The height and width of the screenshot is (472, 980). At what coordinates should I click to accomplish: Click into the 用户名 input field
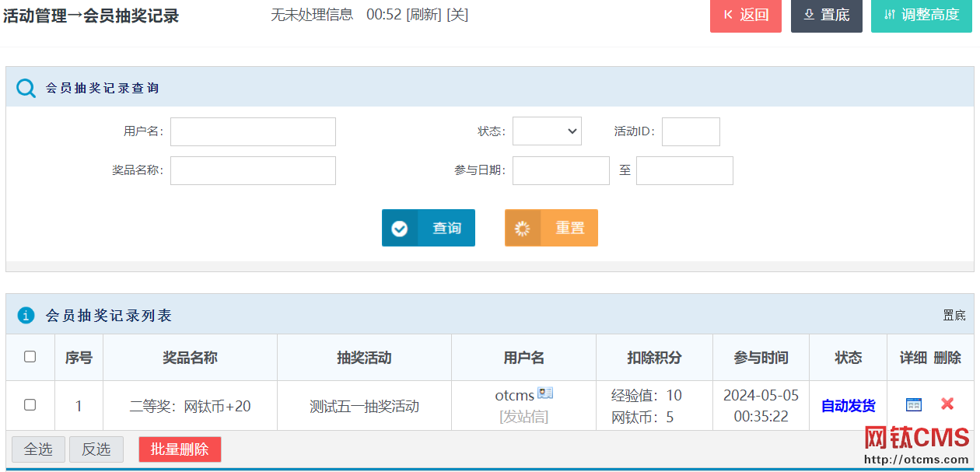coord(253,131)
